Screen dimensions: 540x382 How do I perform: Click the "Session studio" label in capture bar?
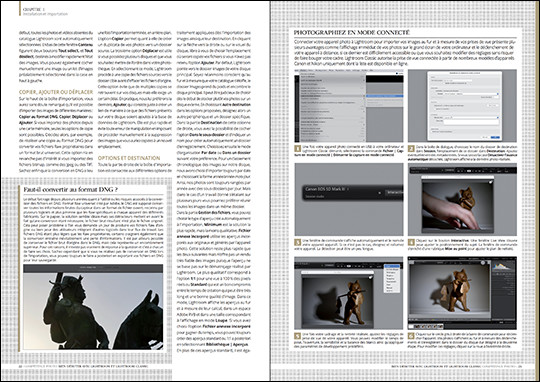315,196
